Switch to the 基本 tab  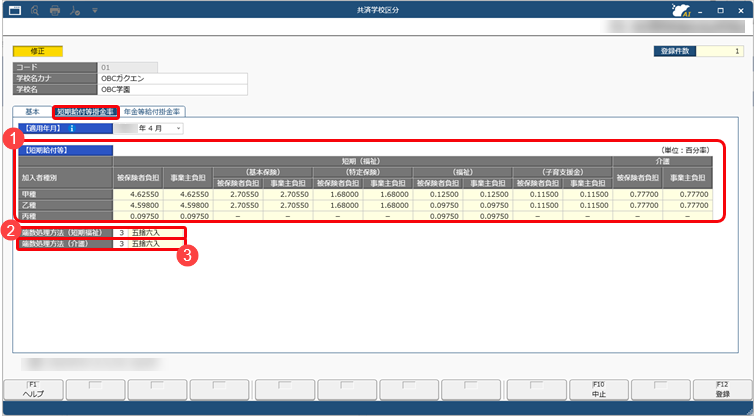point(32,112)
